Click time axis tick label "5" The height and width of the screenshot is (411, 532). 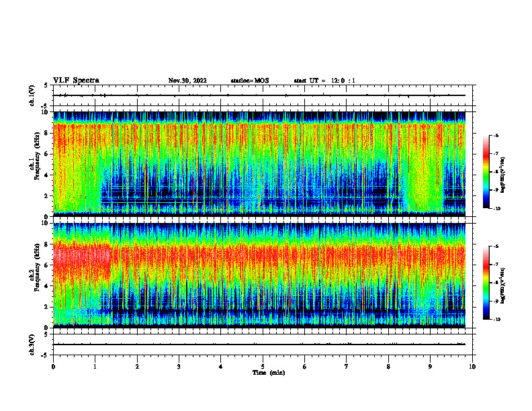tap(263, 367)
